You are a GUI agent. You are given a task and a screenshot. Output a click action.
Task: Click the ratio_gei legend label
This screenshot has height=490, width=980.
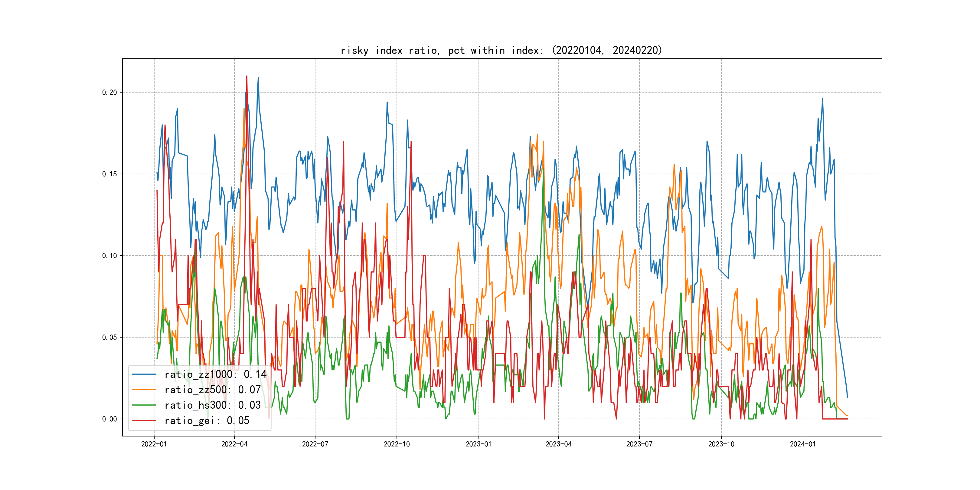[x=207, y=421]
